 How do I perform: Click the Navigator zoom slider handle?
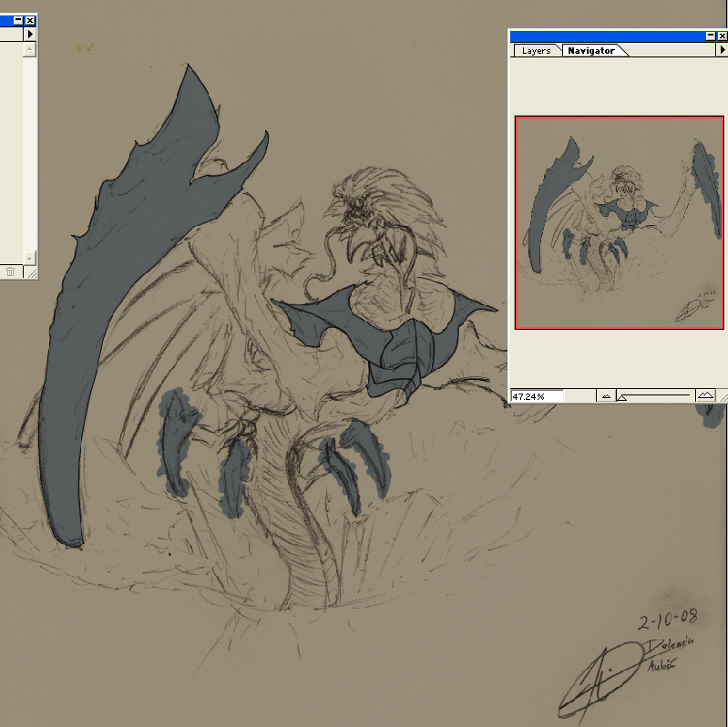621,397
